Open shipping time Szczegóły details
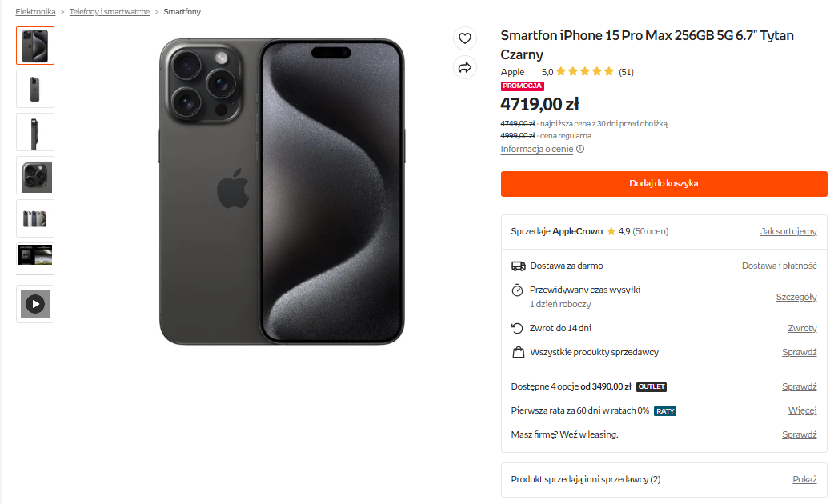This screenshot has width=830, height=504. 796,297
